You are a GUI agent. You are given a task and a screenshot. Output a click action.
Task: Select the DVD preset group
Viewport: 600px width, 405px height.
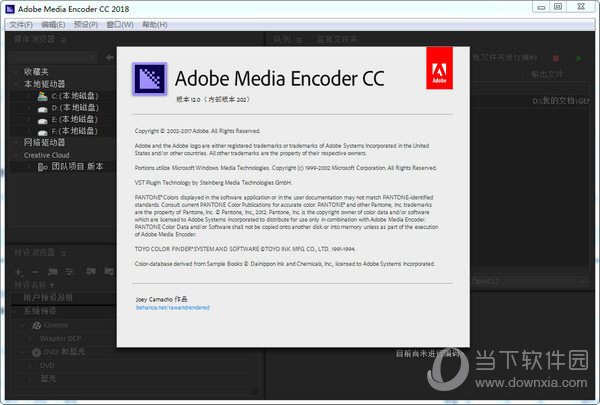(47, 366)
